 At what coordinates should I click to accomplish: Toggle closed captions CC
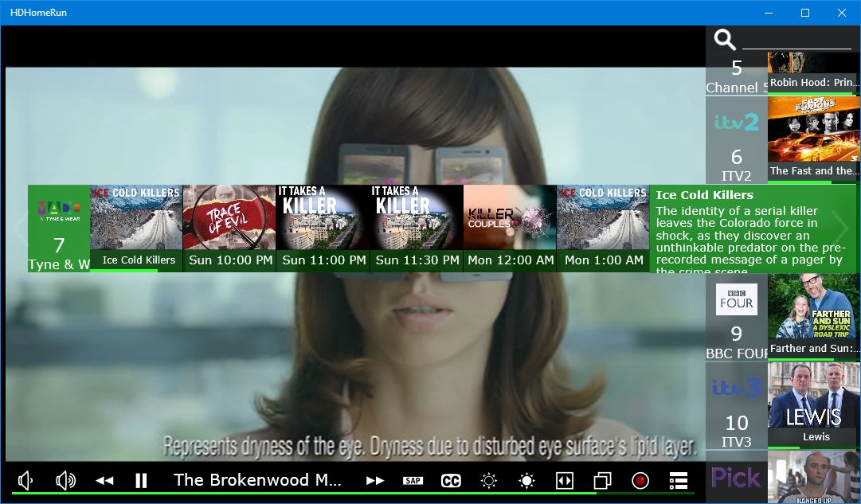pyautogui.click(x=451, y=480)
